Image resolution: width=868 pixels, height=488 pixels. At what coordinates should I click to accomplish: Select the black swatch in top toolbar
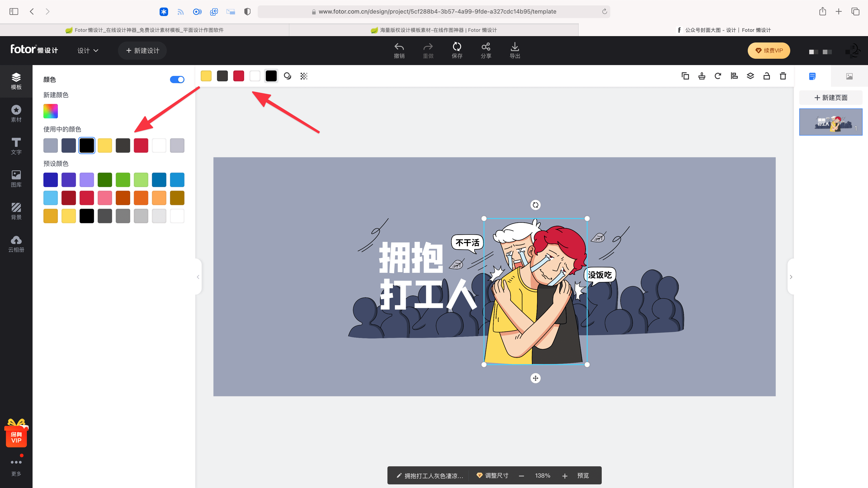[271, 76]
